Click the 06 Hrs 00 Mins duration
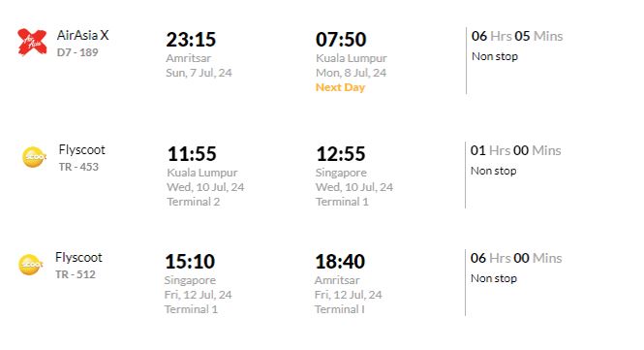This screenshot has height=350, width=644. 516,258
